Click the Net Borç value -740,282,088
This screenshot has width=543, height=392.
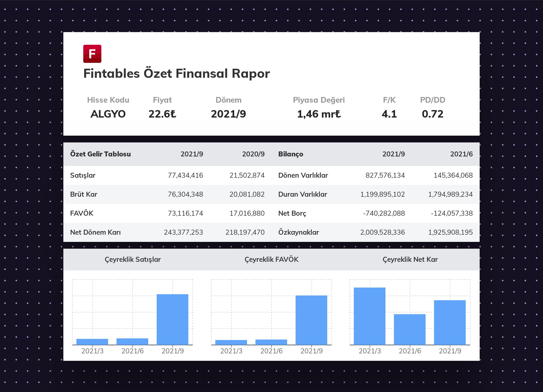click(383, 213)
